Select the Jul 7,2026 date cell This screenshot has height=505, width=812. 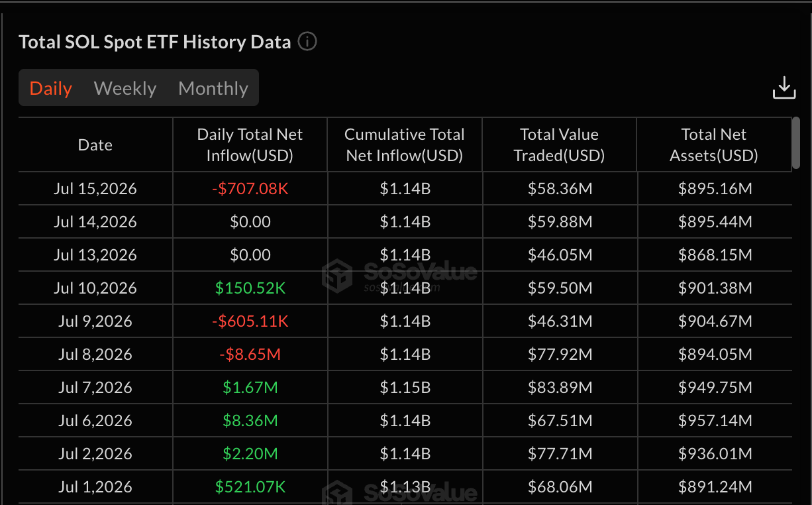tap(95, 388)
